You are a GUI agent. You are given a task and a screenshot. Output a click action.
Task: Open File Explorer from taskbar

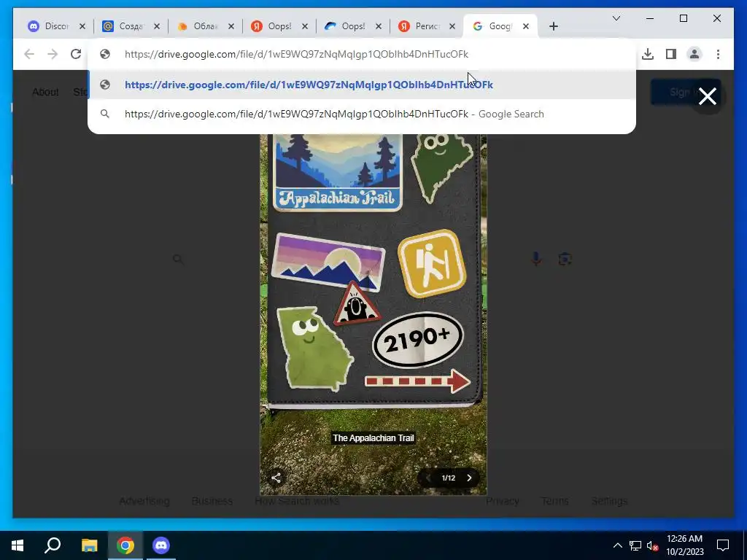coord(89,545)
